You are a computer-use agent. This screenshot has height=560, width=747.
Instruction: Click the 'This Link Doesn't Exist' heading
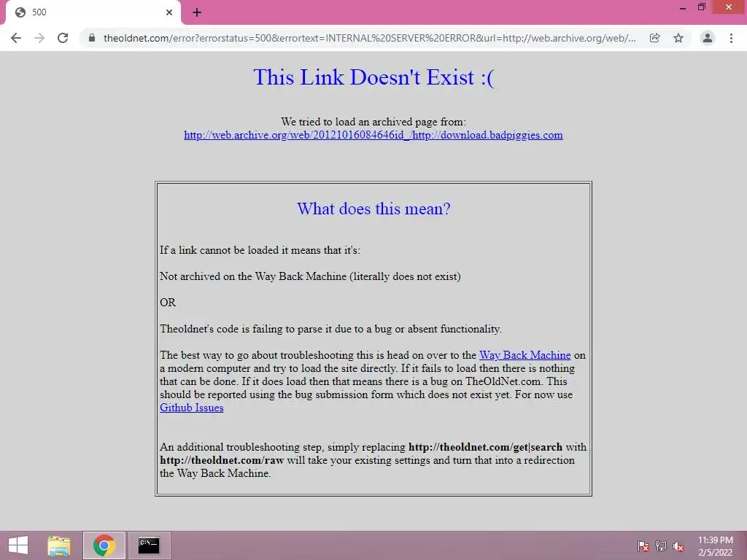[x=373, y=77]
